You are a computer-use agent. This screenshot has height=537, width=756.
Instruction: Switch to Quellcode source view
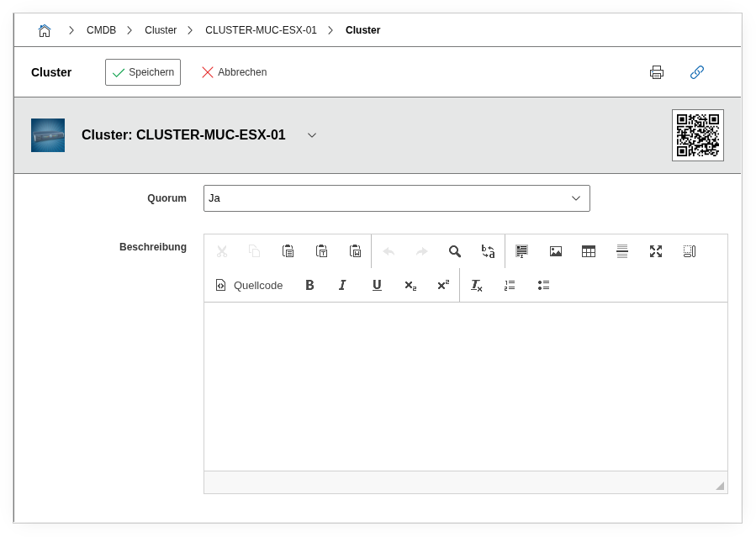(249, 285)
